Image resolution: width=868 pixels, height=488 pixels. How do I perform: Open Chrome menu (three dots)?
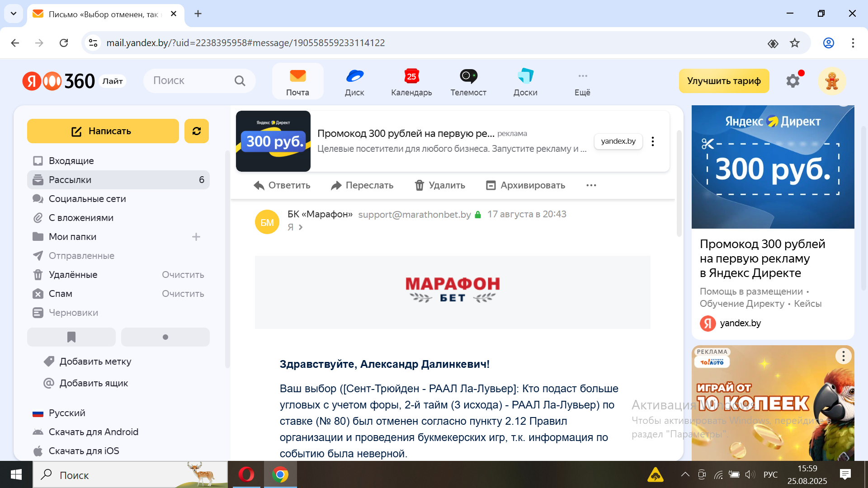click(x=853, y=43)
